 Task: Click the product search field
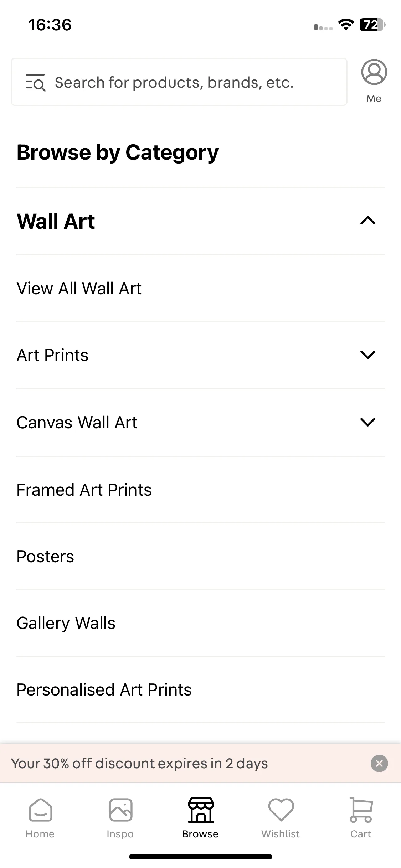click(179, 82)
